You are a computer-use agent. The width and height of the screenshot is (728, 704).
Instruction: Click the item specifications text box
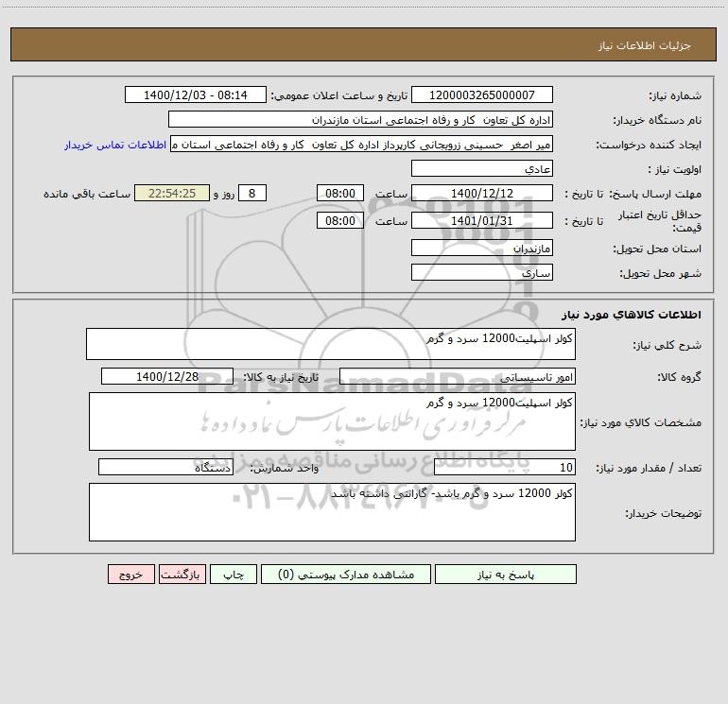coord(332,421)
